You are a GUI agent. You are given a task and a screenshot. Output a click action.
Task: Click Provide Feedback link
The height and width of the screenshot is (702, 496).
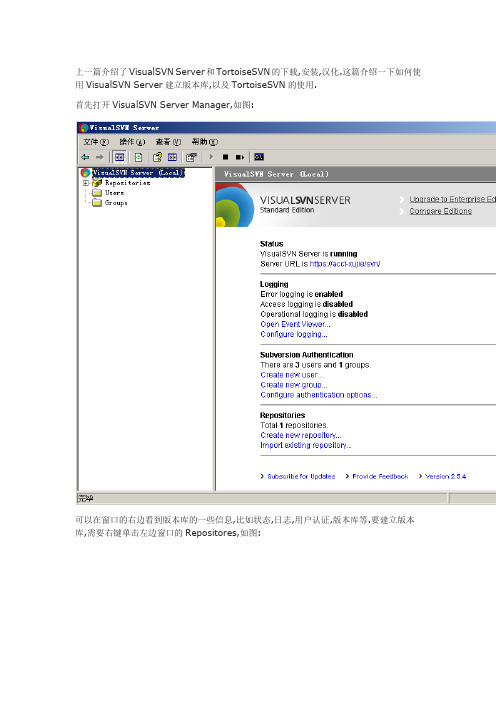click(380, 476)
